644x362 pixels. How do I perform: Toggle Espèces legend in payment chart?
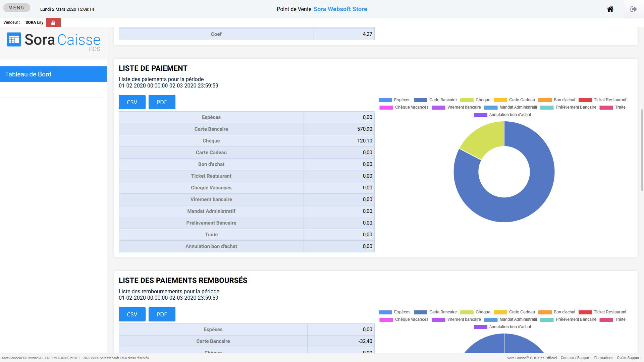pos(394,100)
